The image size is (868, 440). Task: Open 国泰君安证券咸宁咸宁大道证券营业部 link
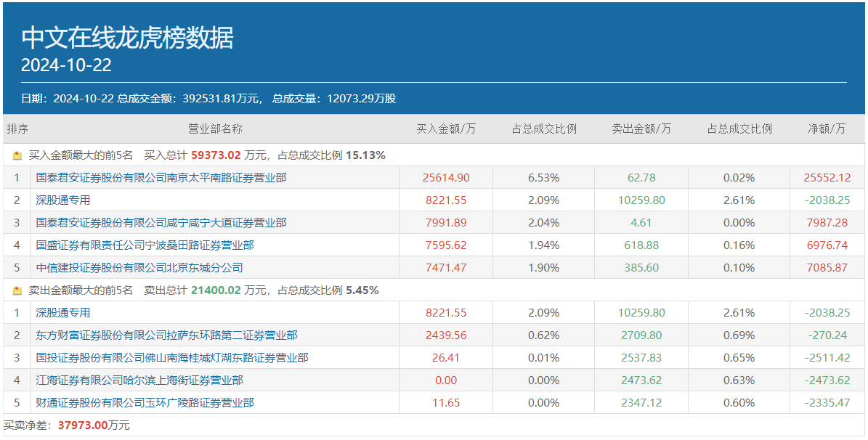(161, 223)
